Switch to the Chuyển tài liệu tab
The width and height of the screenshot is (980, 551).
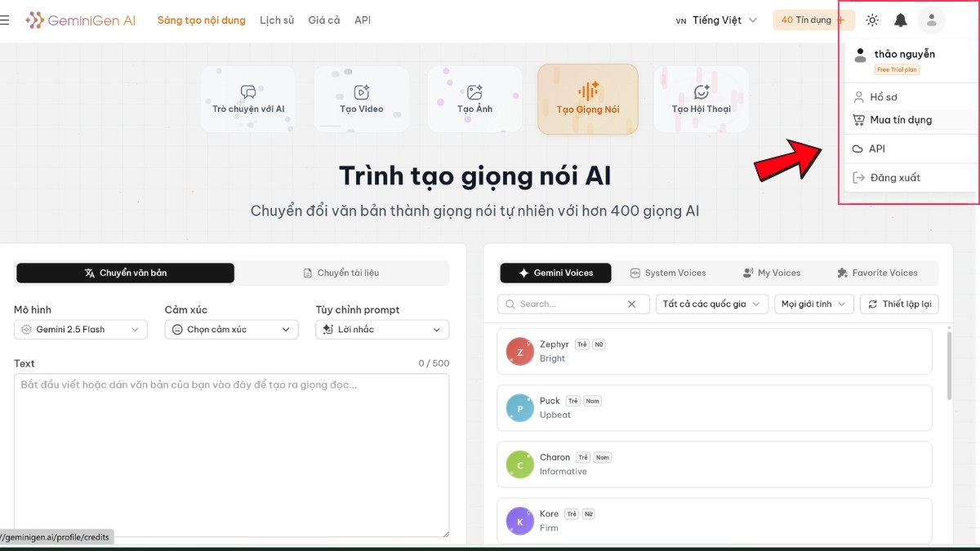341,273
